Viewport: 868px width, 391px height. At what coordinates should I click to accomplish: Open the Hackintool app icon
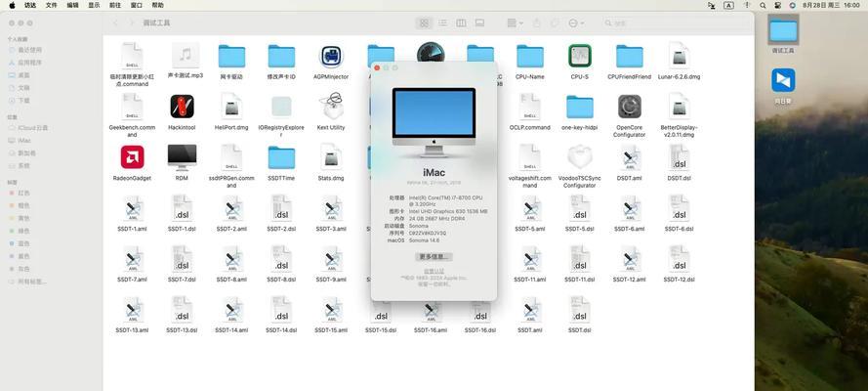183,107
